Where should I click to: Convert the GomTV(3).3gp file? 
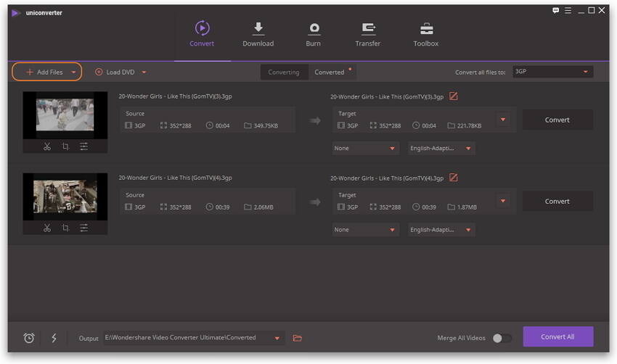[557, 120]
